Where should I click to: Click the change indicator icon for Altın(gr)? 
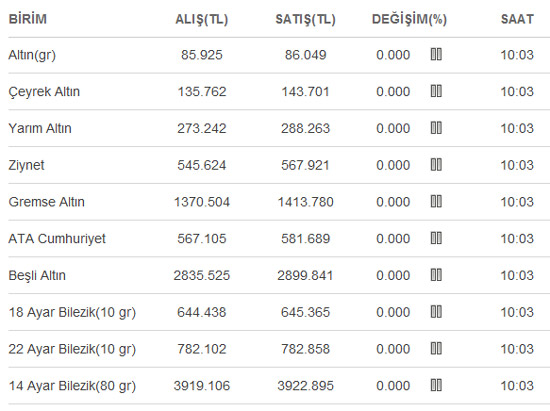(436, 55)
